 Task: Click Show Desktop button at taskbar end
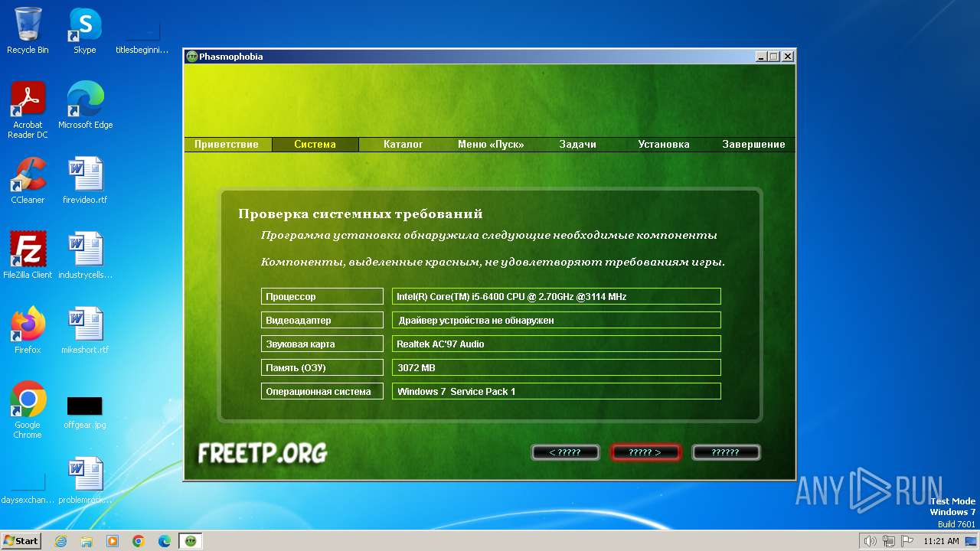pyautogui.click(x=972, y=541)
